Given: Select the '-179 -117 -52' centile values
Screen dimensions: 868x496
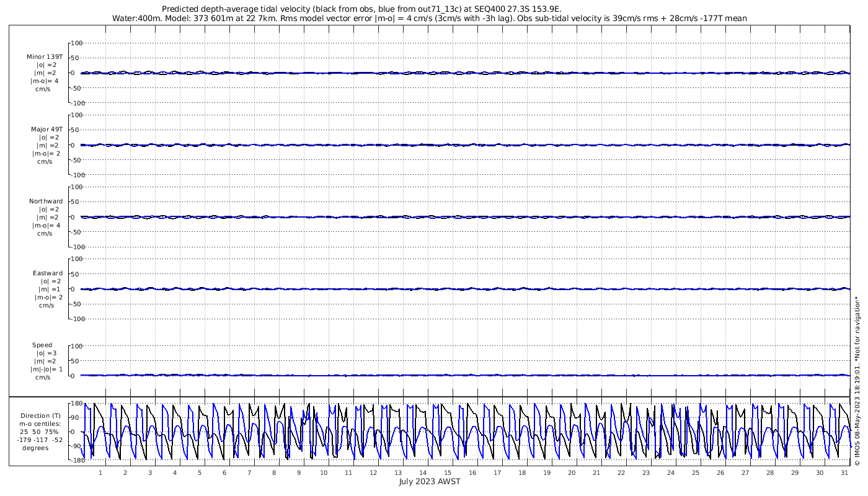Looking at the screenshot, I should tap(40, 440).
